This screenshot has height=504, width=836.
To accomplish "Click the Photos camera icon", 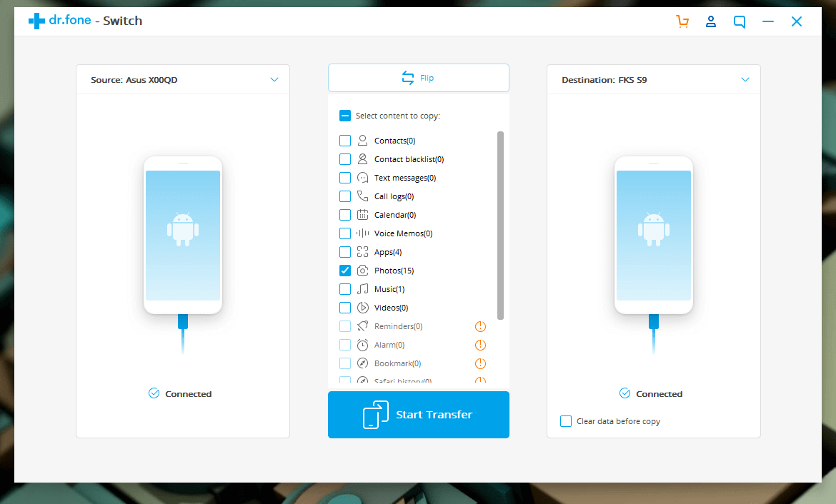I will [363, 271].
